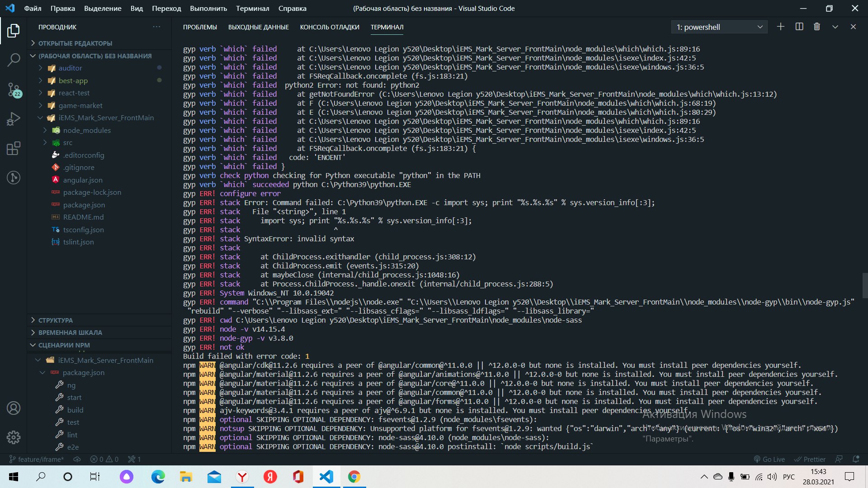Image resolution: width=868 pixels, height=488 pixels.
Task: Open the Extensions view
Action: [14, 148]
